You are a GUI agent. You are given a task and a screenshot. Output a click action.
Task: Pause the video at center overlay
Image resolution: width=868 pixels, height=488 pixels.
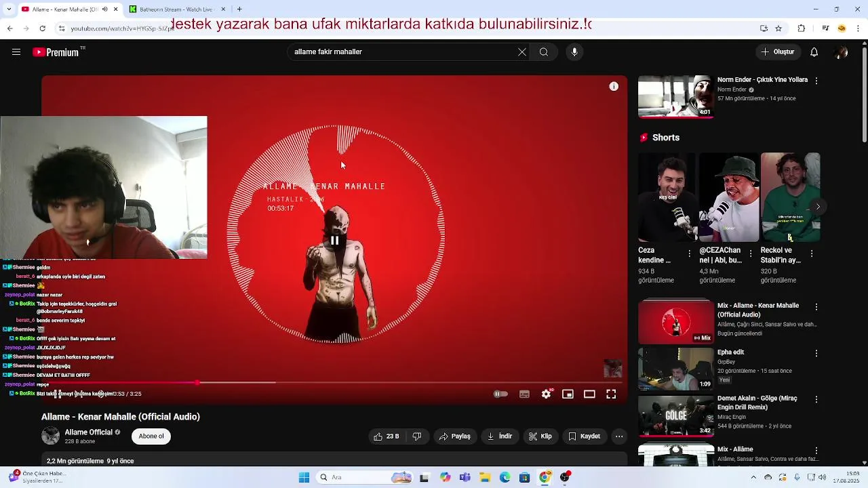tap(334, 240)
